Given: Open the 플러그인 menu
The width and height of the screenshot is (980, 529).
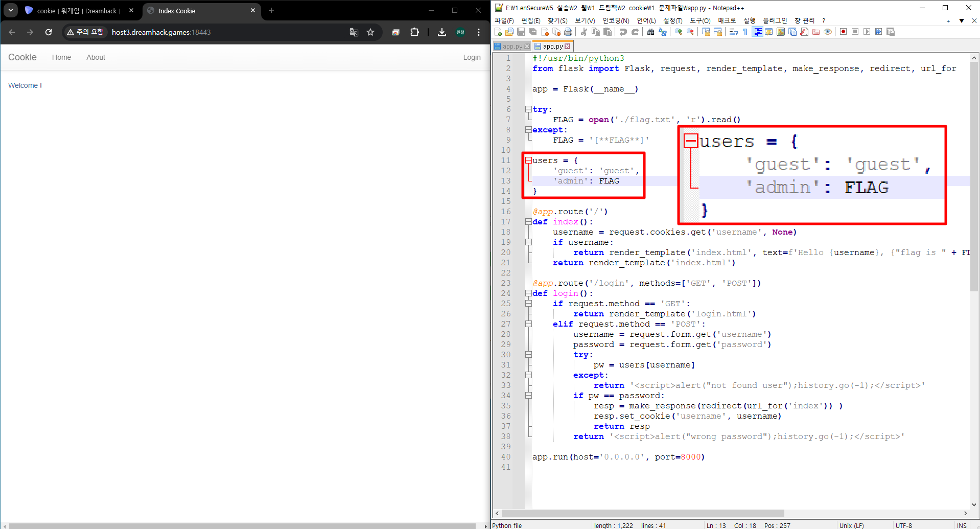Looking at the screenshot, I should tap(775, 20).
